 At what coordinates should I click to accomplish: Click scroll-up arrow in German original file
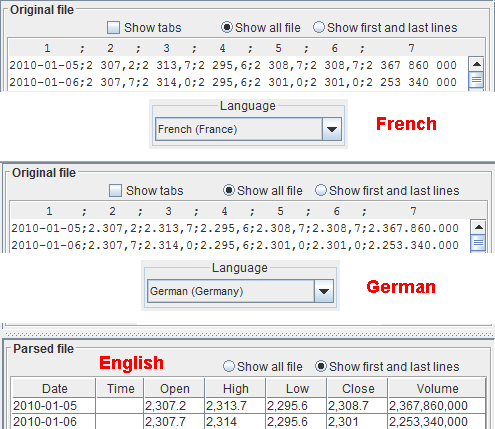(478, 227)
